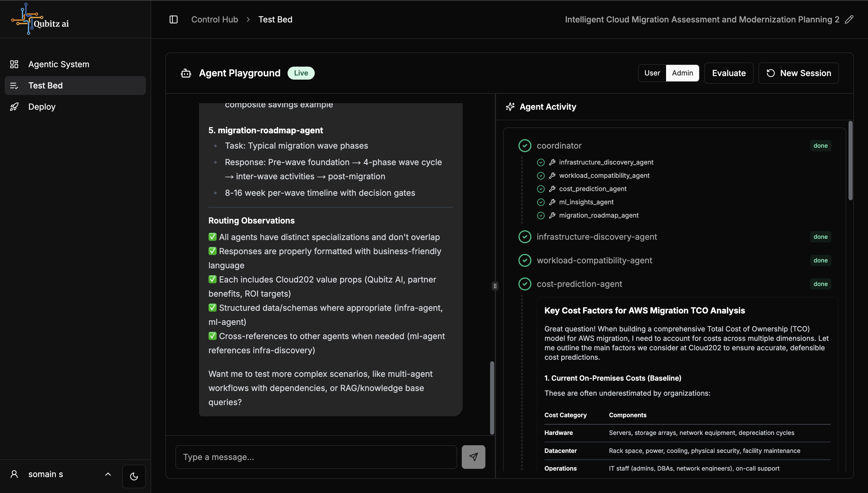Click the Deploy rocket icon
The width and height of the screenshot is (868, 493).
14,107
